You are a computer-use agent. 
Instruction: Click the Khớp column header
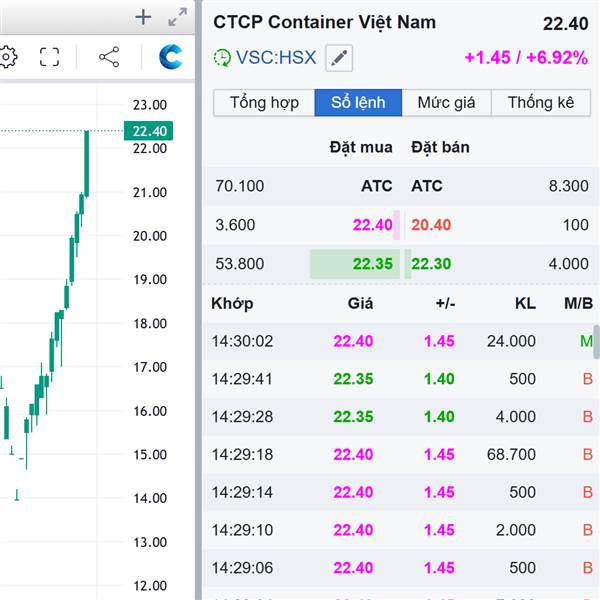232,304
